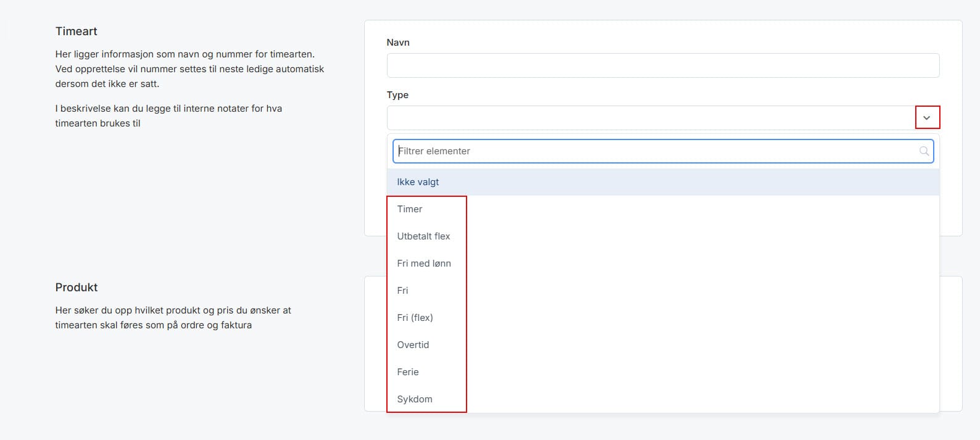Pick 'Fri med lønn' from the list
This screenshot has width=980, height=440.
424,264
